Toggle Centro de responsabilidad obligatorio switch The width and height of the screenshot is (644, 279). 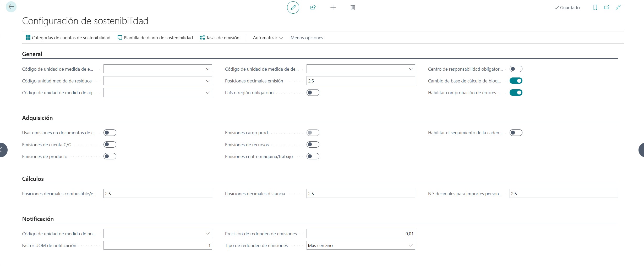(516, 69)
